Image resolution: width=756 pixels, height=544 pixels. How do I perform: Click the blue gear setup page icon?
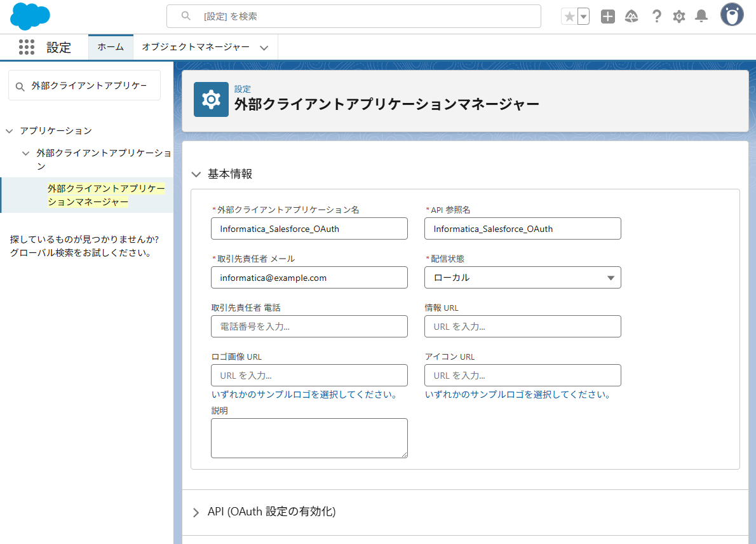(211, 99)
